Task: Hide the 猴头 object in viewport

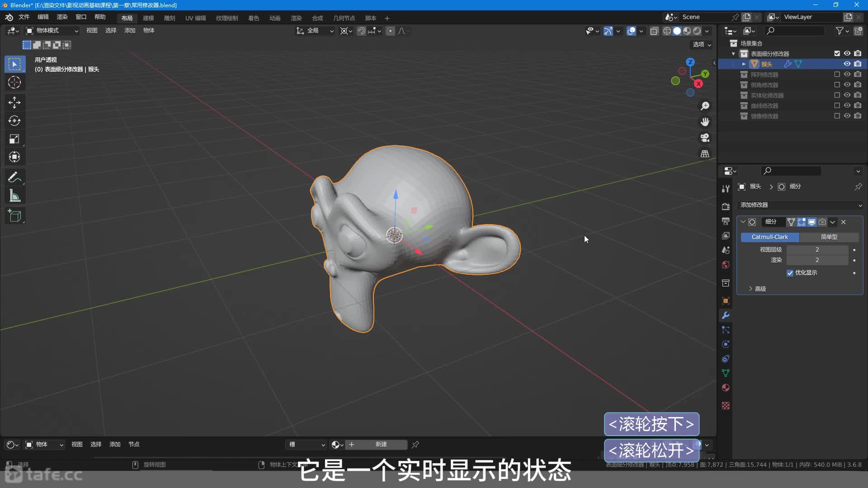Action: 847,64
